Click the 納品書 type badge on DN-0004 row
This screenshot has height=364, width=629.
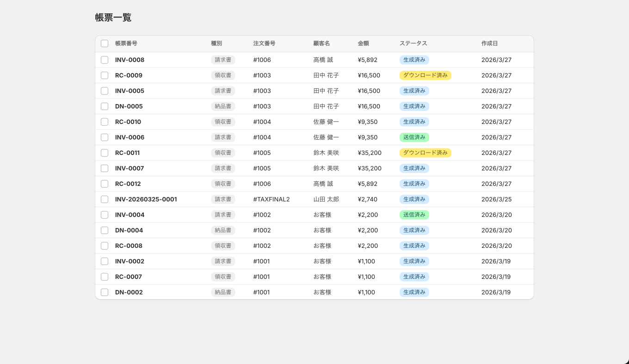point(223,230)
